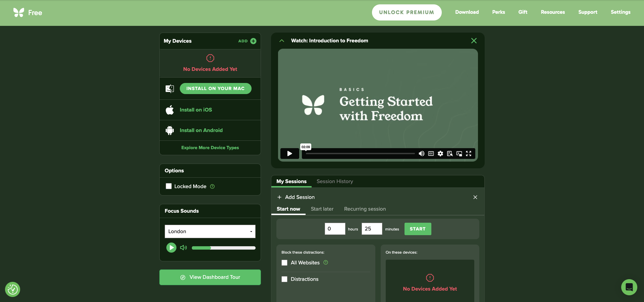The height and width of the screenshot is (302, 644).
Task: Check the Distractions checkbox
Action: (284, 279)
